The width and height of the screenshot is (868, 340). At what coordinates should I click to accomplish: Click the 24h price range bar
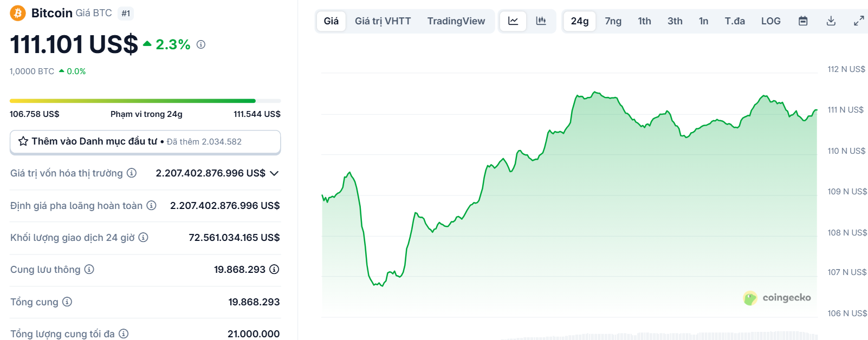point(145,101)
